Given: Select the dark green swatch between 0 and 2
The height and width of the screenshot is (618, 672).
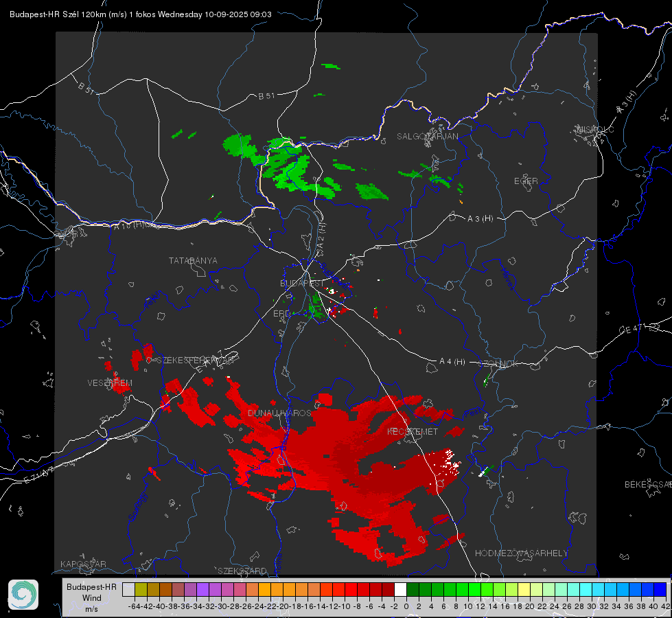Looking at the screenshot, I should (x=413, y=589).
